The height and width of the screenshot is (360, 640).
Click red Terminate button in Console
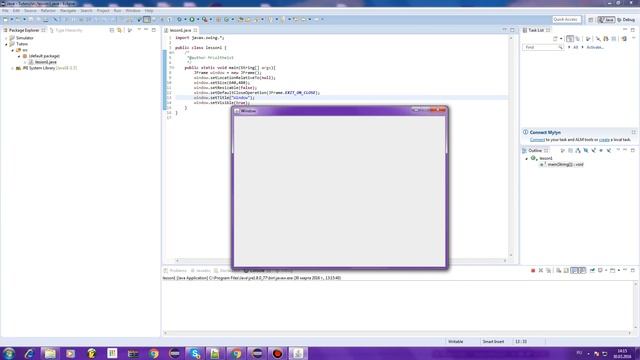(533, 270)
